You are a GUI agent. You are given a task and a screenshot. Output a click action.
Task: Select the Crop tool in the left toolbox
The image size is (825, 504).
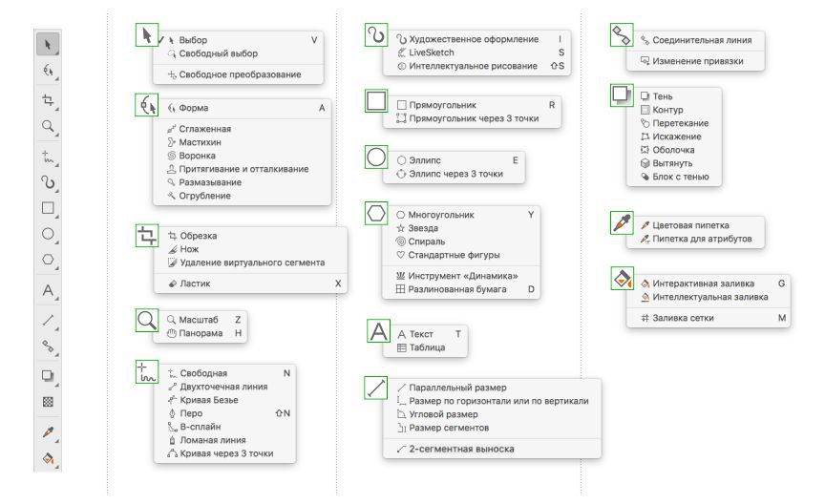click(x=47, y=99)
